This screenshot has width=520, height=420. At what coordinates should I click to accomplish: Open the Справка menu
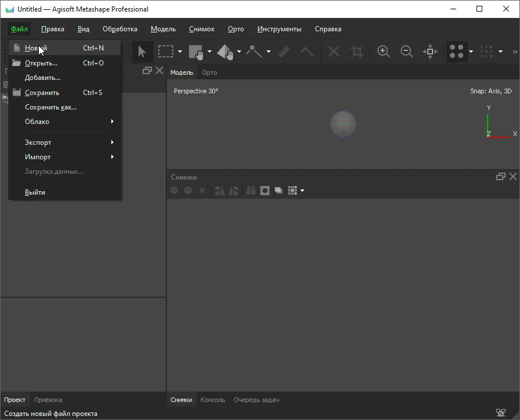pos(328,29)
